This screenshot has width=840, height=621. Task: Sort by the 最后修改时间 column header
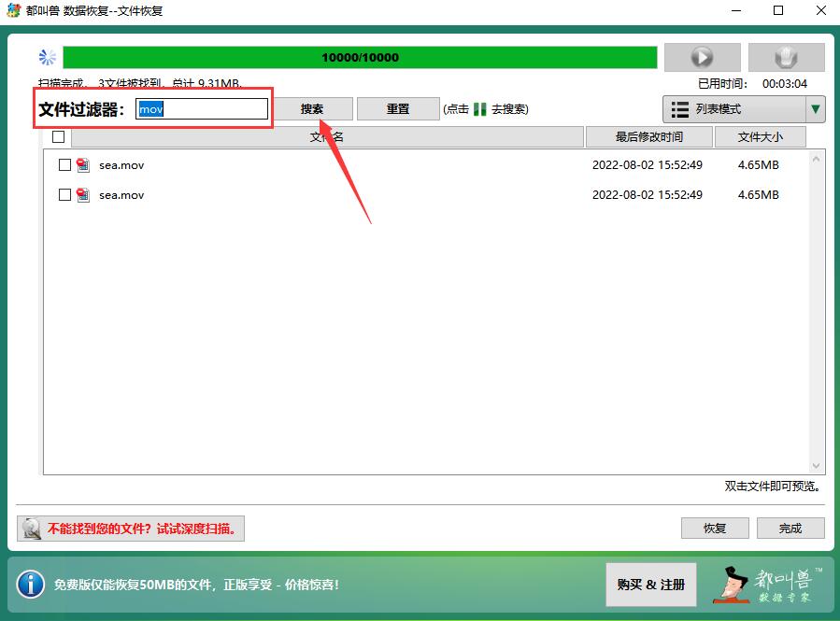coord(648,137)
